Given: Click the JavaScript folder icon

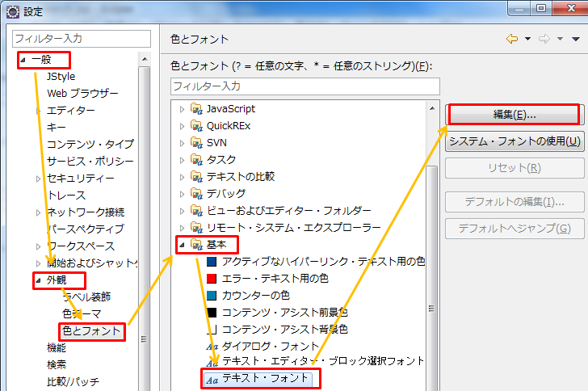Looking at the screenshot, I should [x=196, y=109].
